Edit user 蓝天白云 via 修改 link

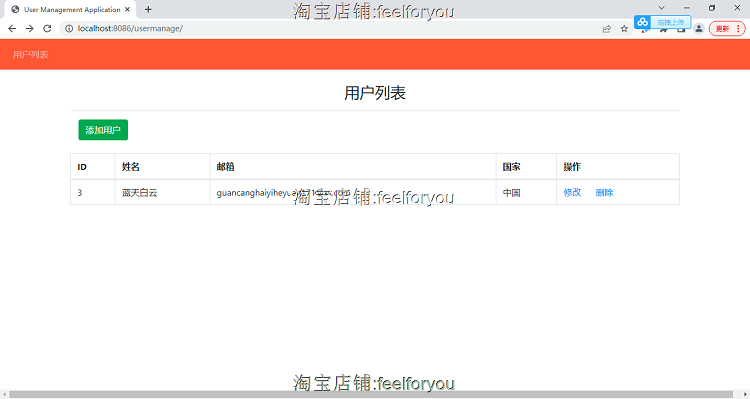(572, 192)
